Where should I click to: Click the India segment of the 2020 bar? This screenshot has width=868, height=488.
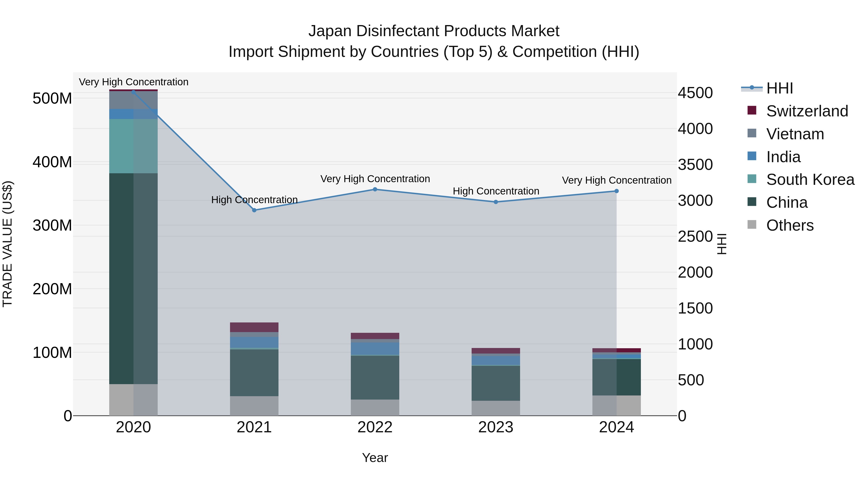tap(133, 114)
